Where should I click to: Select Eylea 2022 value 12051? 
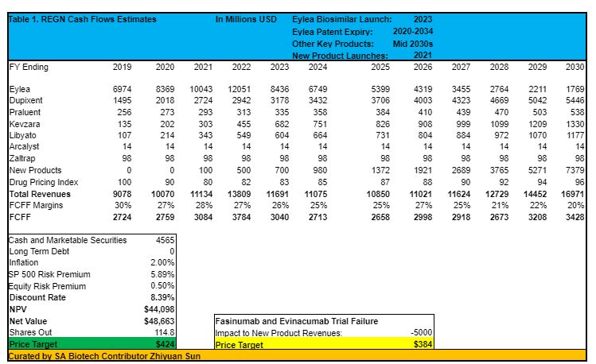pos(239,89)
